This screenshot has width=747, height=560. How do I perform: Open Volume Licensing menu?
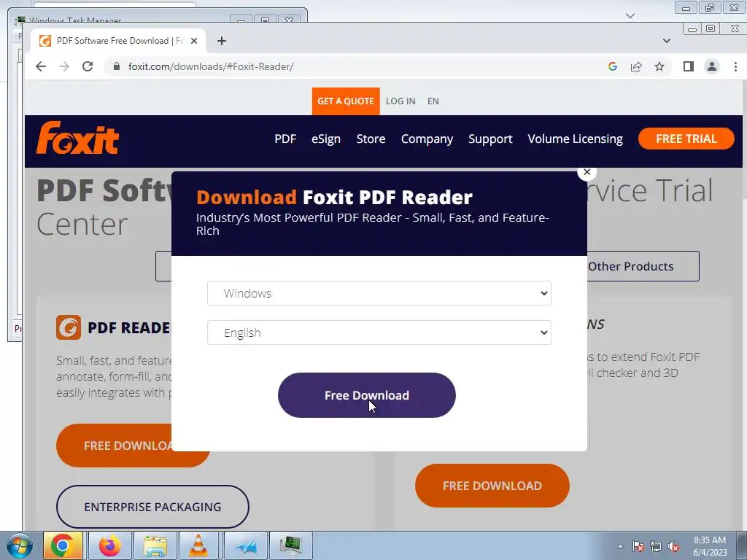(575, 139)
